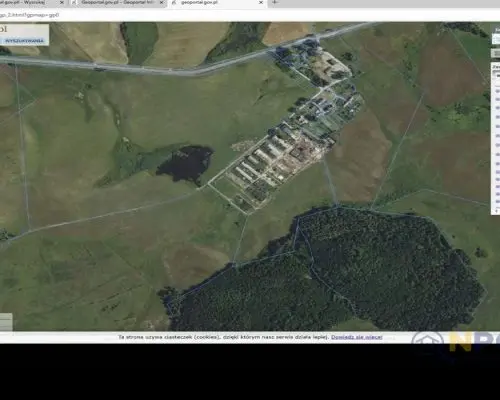Switch to the 'Geoportal.gov.pl - Geoportal' browser tab

(118, 3)
